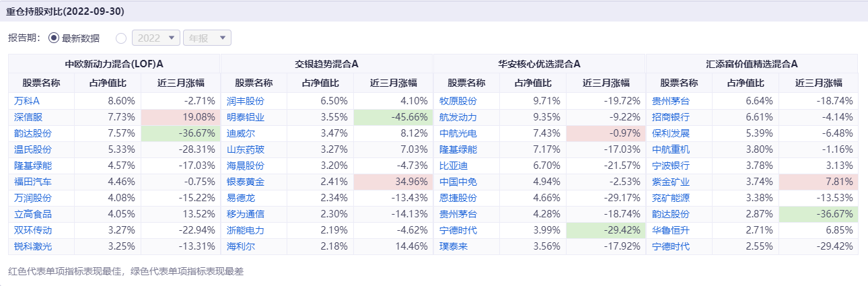Click the 海利尔 stock link
Viewport: 868px width, 286px height.
click(241, 246)
